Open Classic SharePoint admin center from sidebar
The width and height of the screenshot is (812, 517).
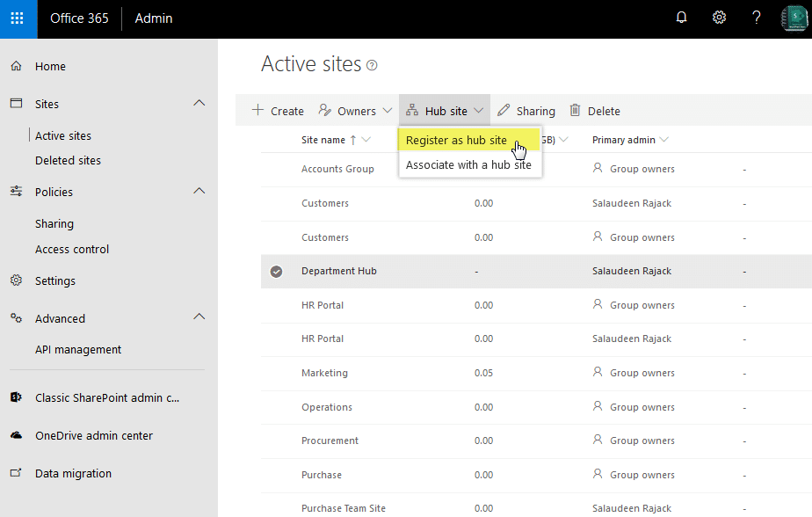click(x=105, y=397)
